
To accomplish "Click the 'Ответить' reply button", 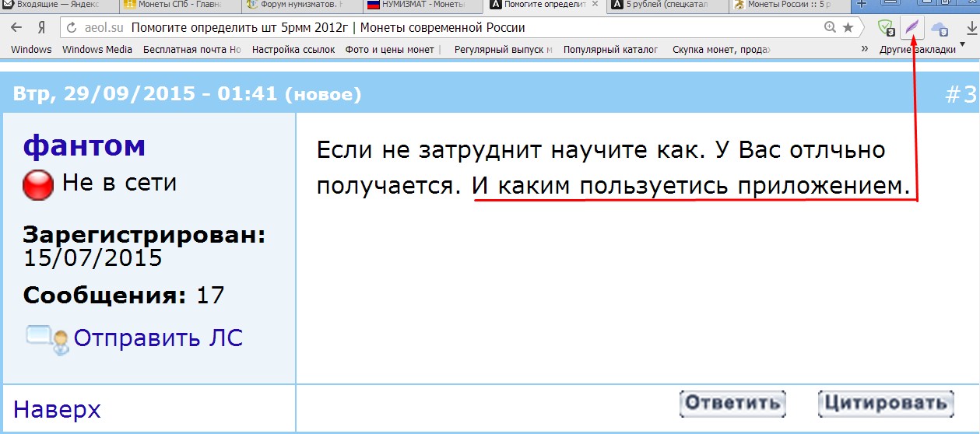I will point(732,404).
